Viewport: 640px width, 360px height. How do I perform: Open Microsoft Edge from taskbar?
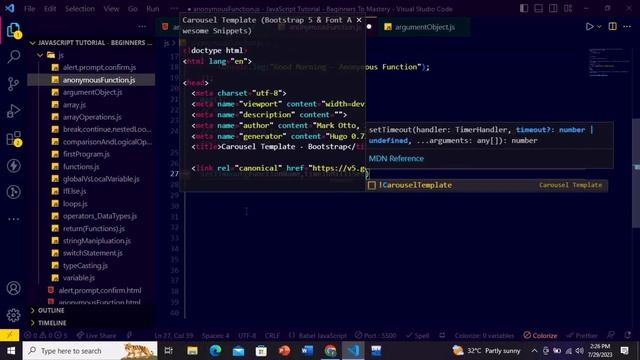tap(215, 351)
